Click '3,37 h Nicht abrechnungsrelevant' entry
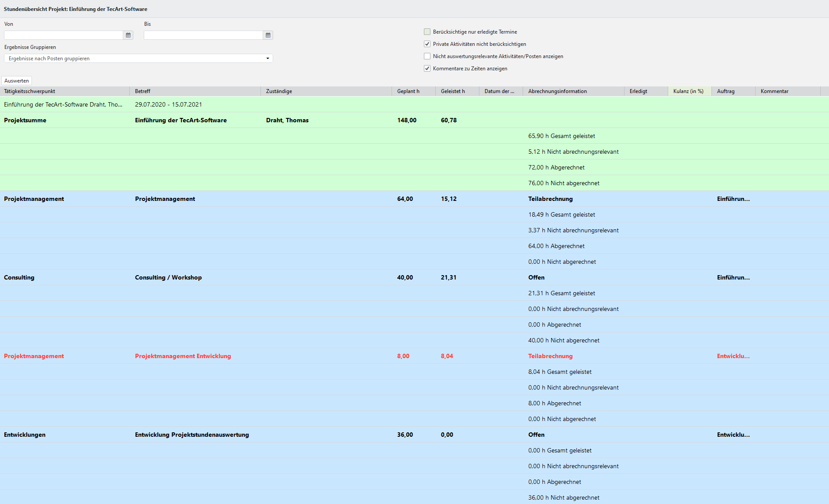This screenshot has height=504, width=829. tap(573, 230)
